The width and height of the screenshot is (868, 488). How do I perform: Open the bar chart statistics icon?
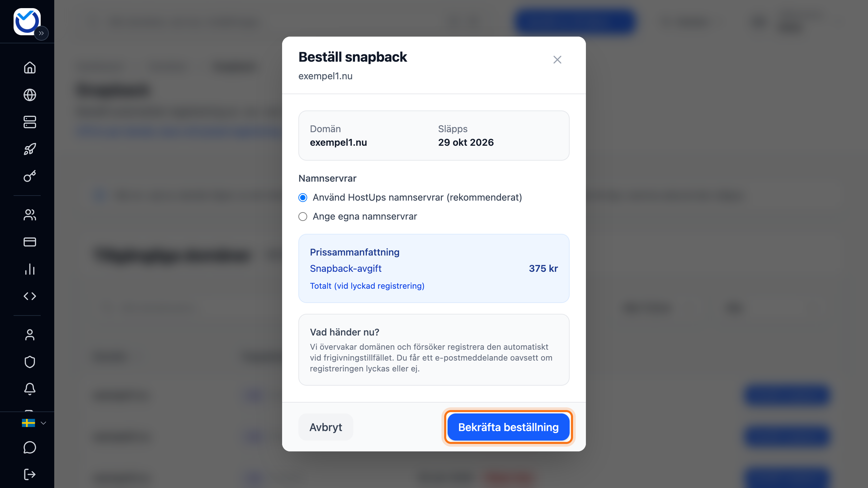[x=30, y=269]
